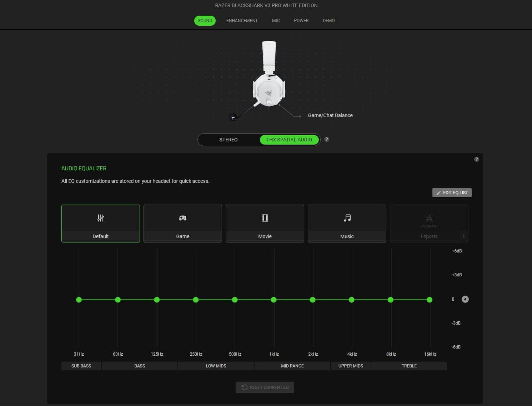
Task: Click the equalizer sliders icon on Default
Action: click(x=101, y=218)
